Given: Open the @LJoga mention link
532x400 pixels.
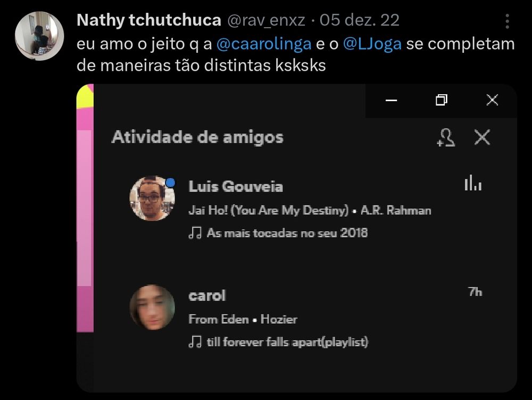Looking at the screenshot, I should coord(372,44).
